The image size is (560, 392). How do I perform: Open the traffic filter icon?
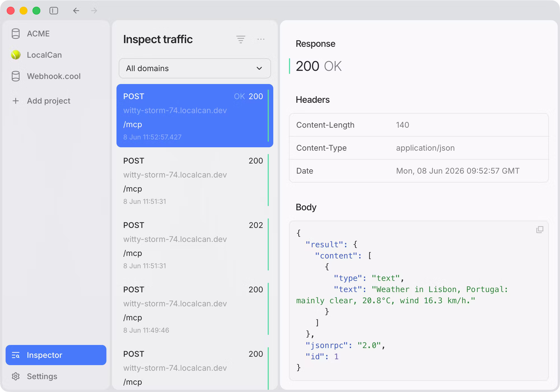241,39
